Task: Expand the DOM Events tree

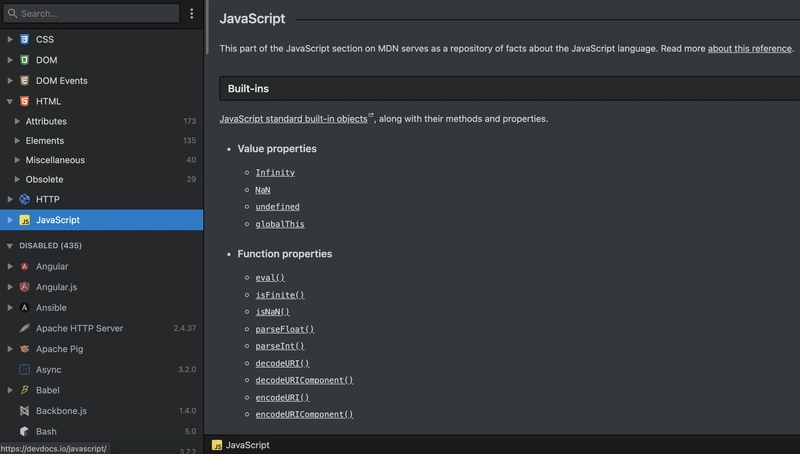Action: pyautogui.click(x=10, y=81)
